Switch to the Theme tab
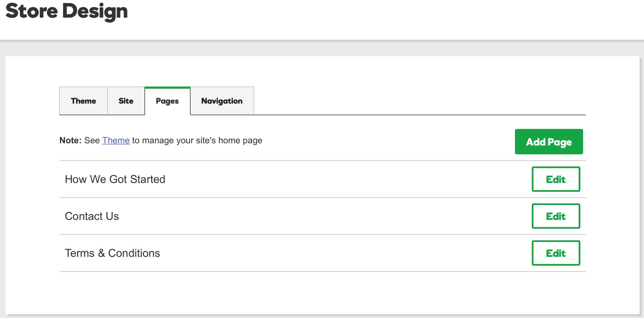Screen dimensions: 644x318 click(84, 101)
